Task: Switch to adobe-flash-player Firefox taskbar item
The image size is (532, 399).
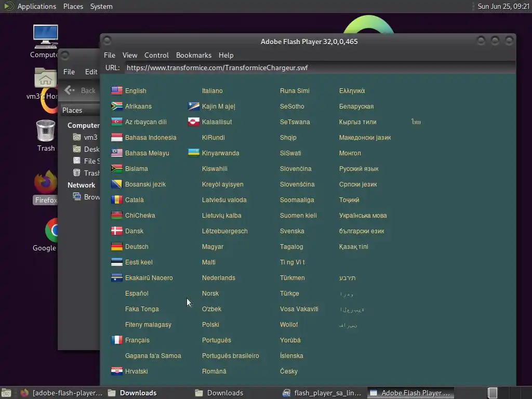Action: (x=61, y=393)
